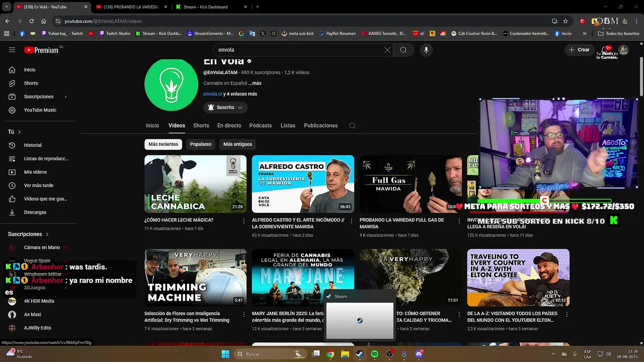Open PayPal: Resumen bookmark

click(x=337, y=34)
